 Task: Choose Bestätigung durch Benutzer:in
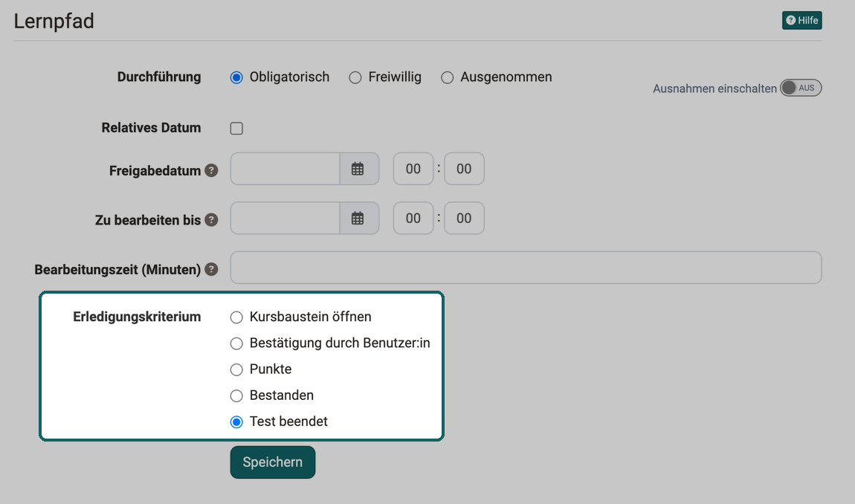[236, 343]
